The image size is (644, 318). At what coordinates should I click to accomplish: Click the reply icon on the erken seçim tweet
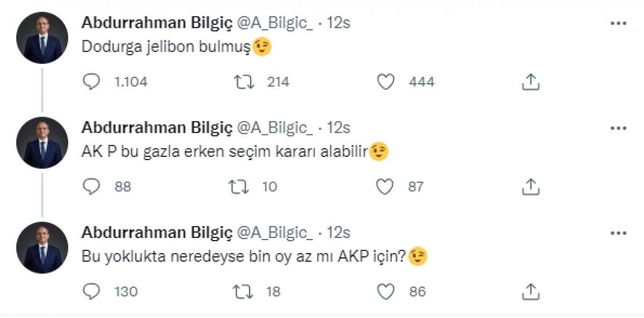coord(92,186)
